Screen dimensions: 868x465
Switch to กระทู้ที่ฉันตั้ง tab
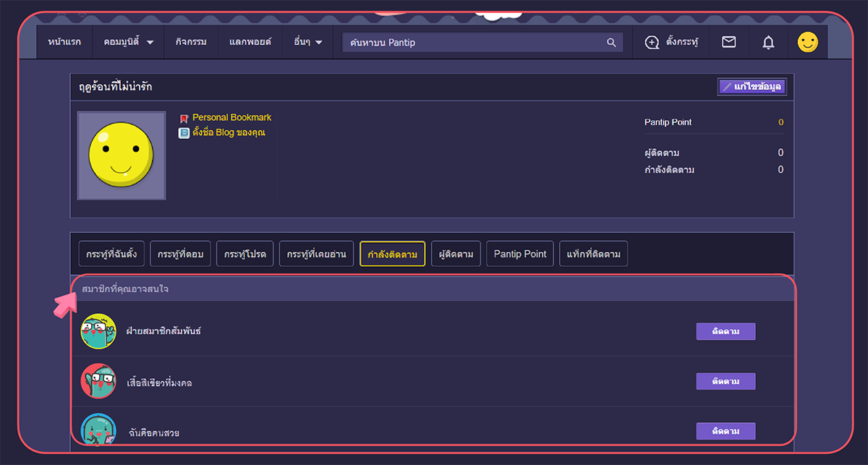click(112, 254)
